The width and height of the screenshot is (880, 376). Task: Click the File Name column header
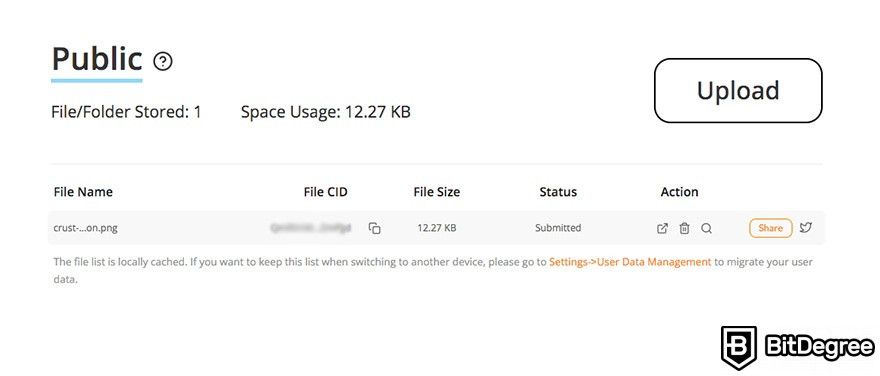(83, 192)
